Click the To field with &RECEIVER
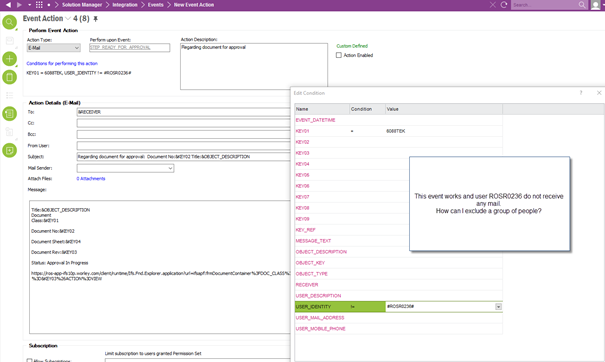 [183, 112]
